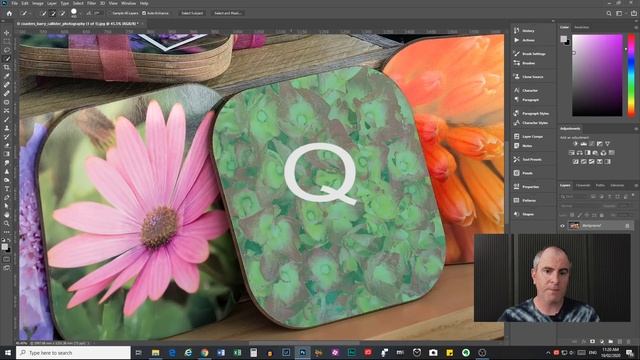640x360 pixels.
Task: Click the Home icon in options bar
Action: pyautogui.click(x=9, y=13)
